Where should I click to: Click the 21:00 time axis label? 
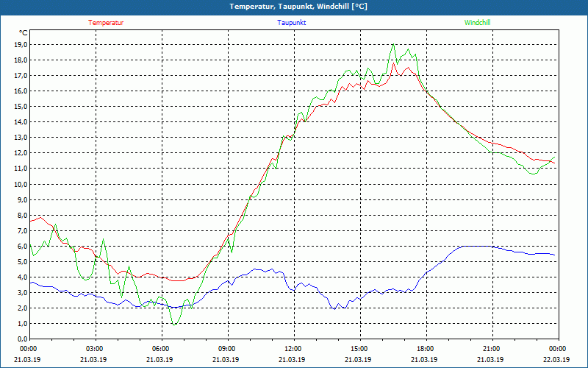492,349
